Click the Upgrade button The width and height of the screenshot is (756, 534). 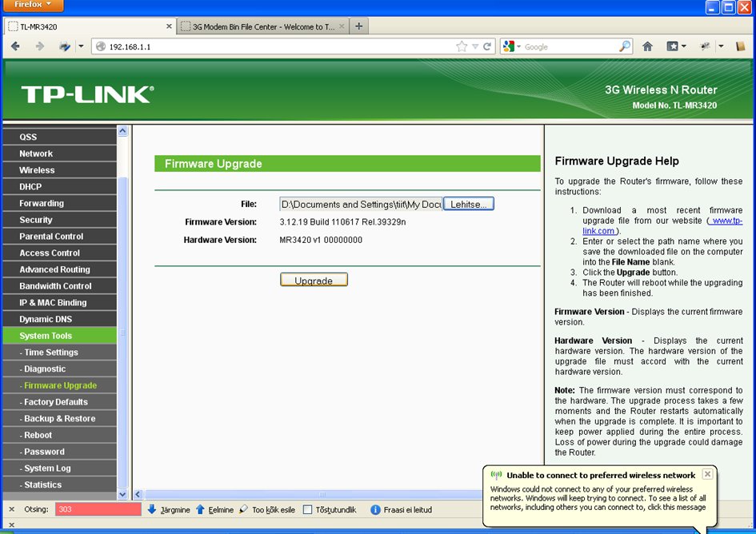(x=314, y=280)
